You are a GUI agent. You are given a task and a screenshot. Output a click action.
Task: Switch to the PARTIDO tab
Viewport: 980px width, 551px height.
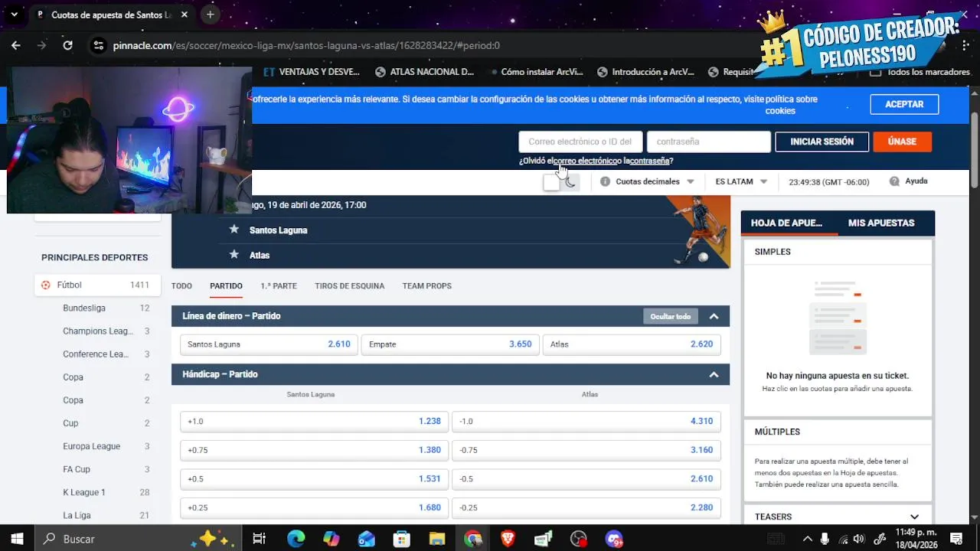pyautogui.click(x=226, y=285)
